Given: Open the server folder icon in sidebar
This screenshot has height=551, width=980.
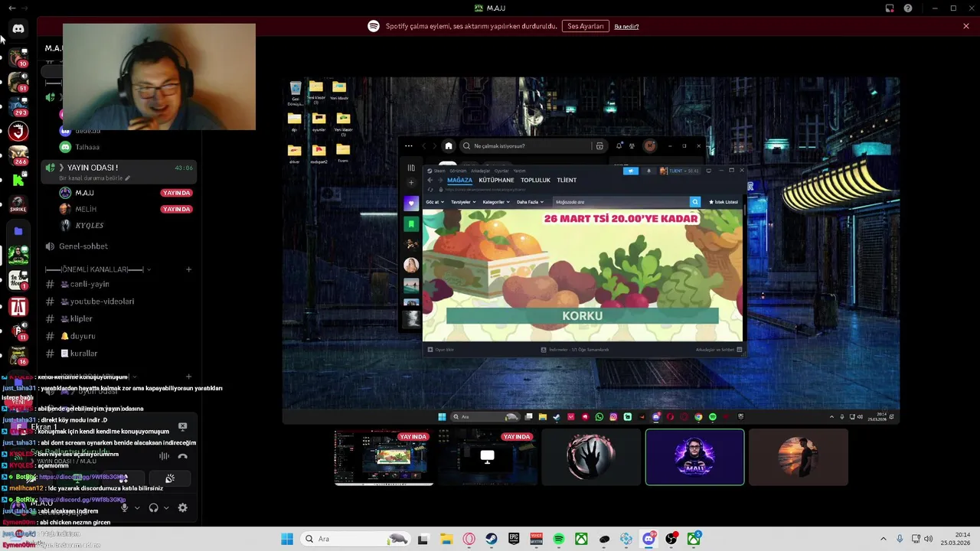Looking at the screenshot, I should (18, 230).
